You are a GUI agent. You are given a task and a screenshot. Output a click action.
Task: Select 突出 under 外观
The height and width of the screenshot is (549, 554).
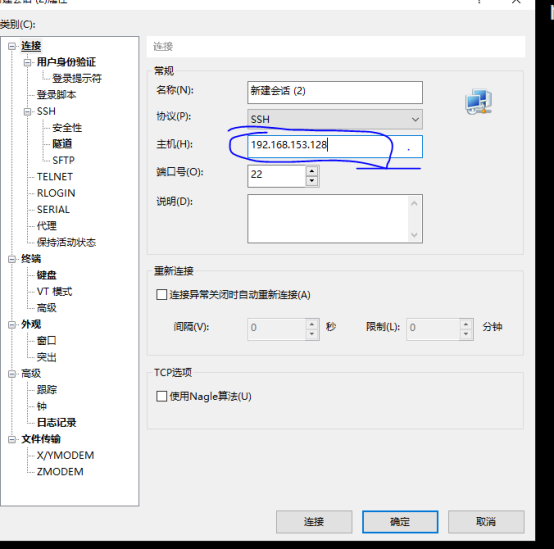point(47,357)
